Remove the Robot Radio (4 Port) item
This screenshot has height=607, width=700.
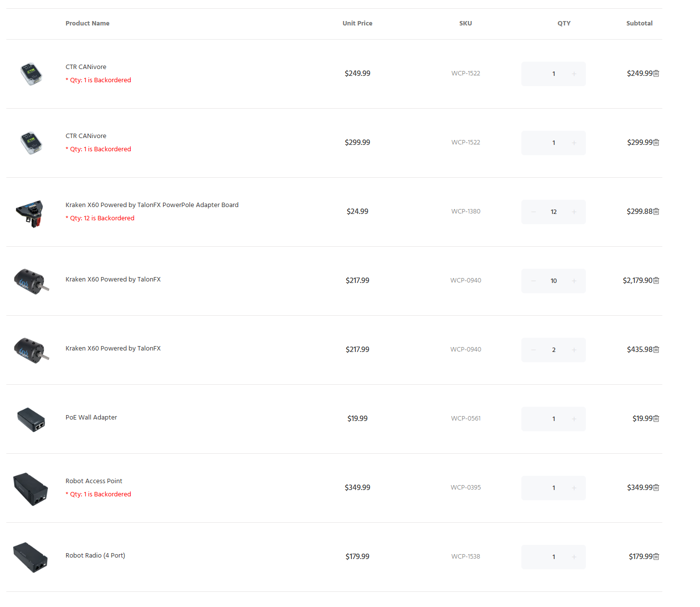[656, 557]
